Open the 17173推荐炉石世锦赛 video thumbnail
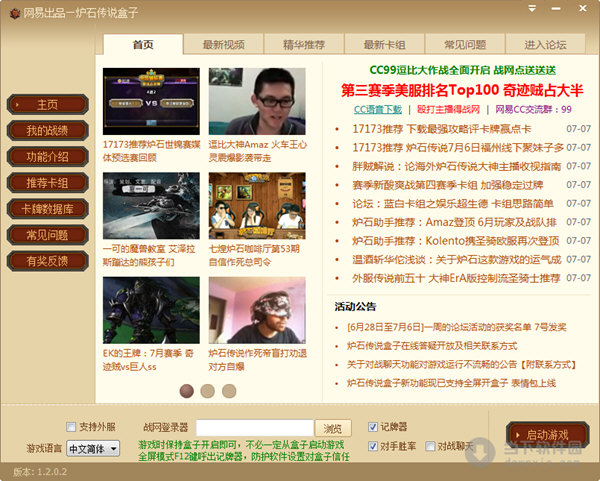The image size is (600, 481). [151, 101]
